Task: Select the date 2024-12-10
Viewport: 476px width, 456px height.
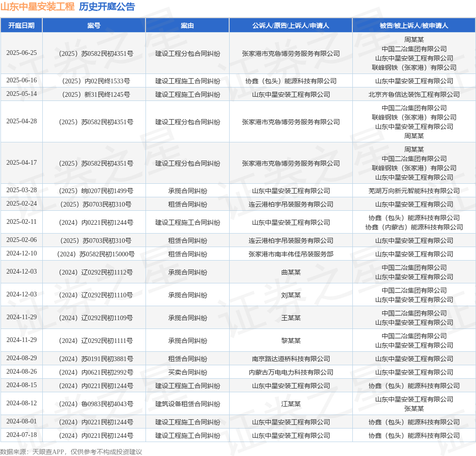Action: coord(21,253)
